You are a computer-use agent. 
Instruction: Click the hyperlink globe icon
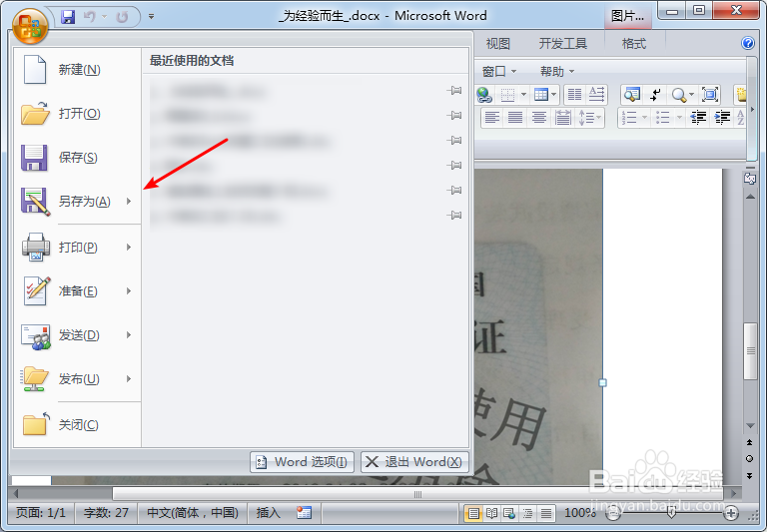coord(484,95)
